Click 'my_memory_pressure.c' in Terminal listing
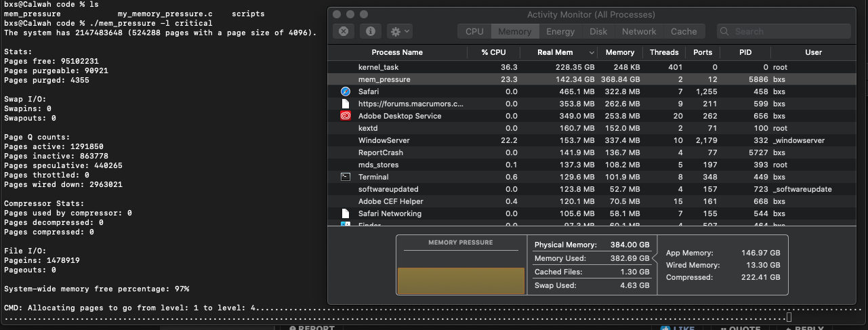The image size is (868, 330). pyautogui.click(x=165, y=14)
